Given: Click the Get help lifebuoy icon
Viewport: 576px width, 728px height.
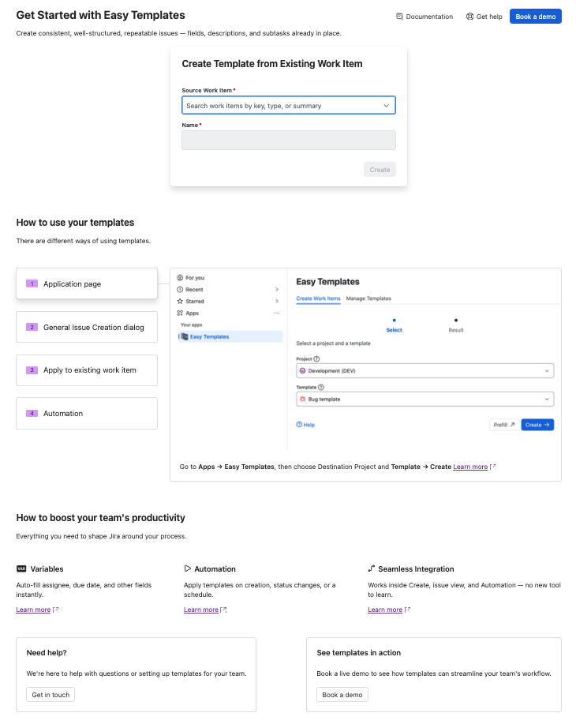Looking at the screenshot, I should 469,17.
